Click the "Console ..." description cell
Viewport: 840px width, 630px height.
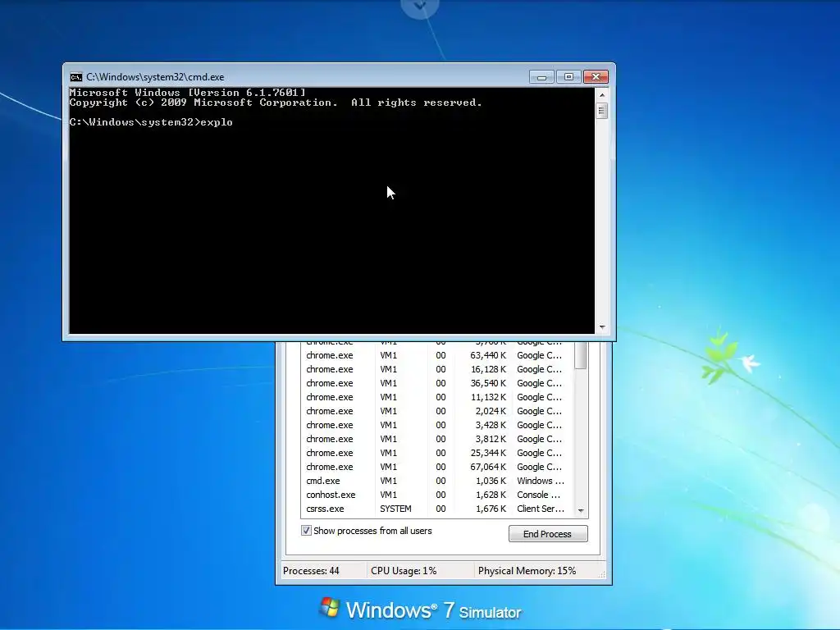pos(538,495)
